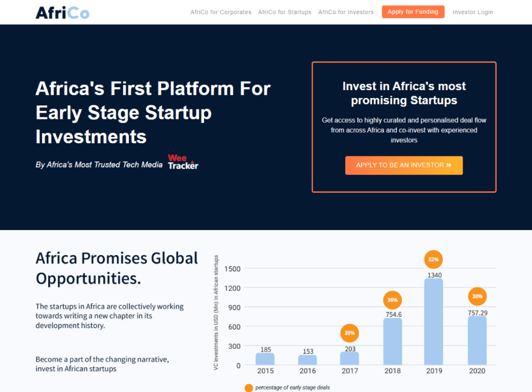Click the double chevron on the investor button
Screen dimensions: 532x392
click(x=449, y=165)
